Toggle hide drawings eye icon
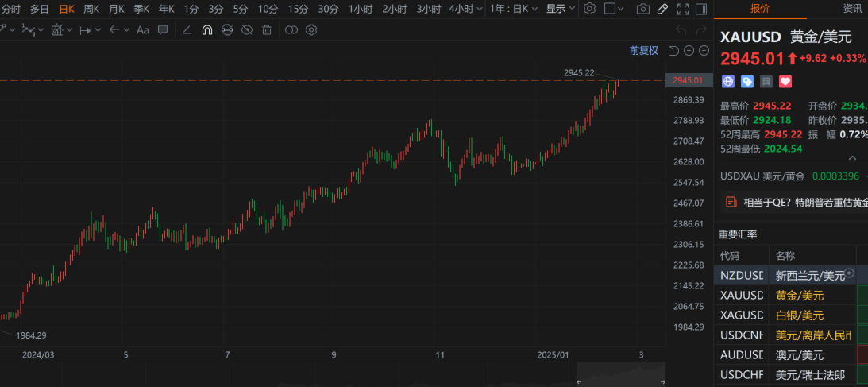The width and height of the screenshot is (868, 387). click(x=246, y=30)
